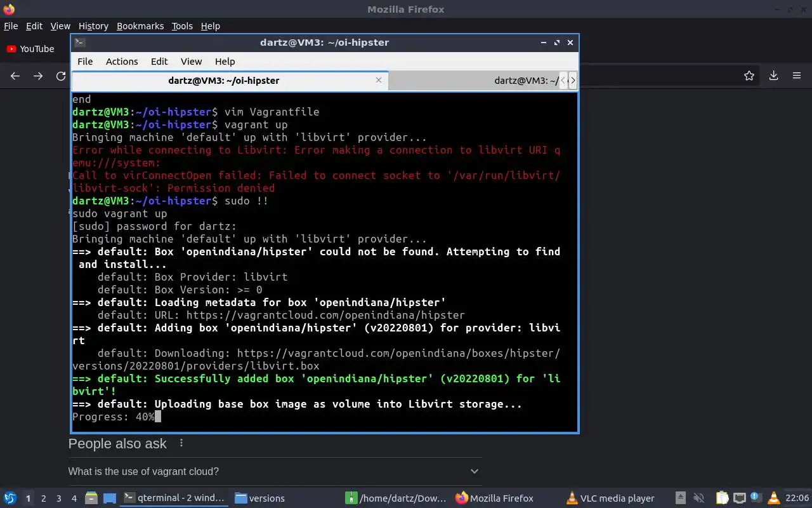This screenshot has height=508, width=812.
Task: Open Firefox Bookmarks menu
Action: point(140,26)
